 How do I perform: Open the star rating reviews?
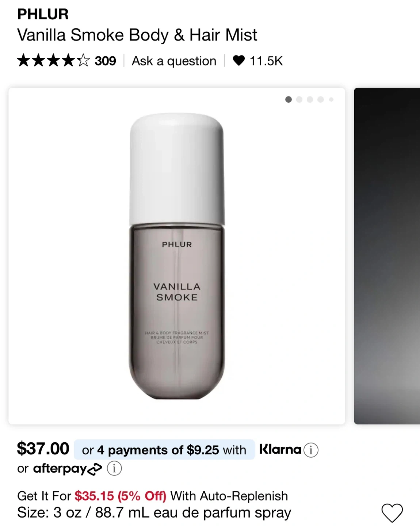click(53, 61)
